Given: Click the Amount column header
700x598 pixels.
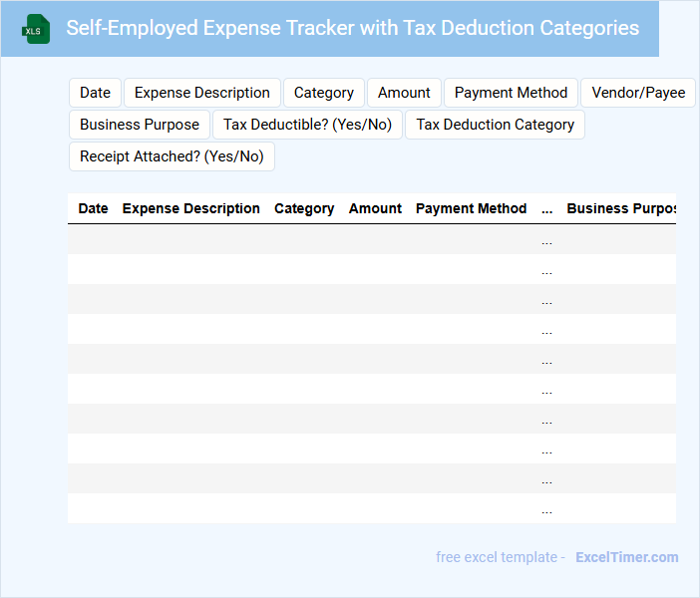Looking at the screenshot, I should 375,208.
